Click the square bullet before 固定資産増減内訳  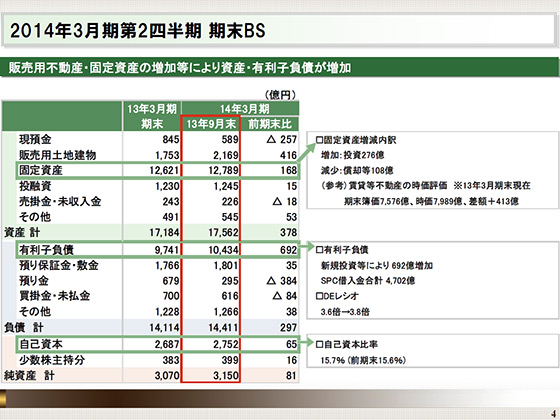click(x=319, y=140)
